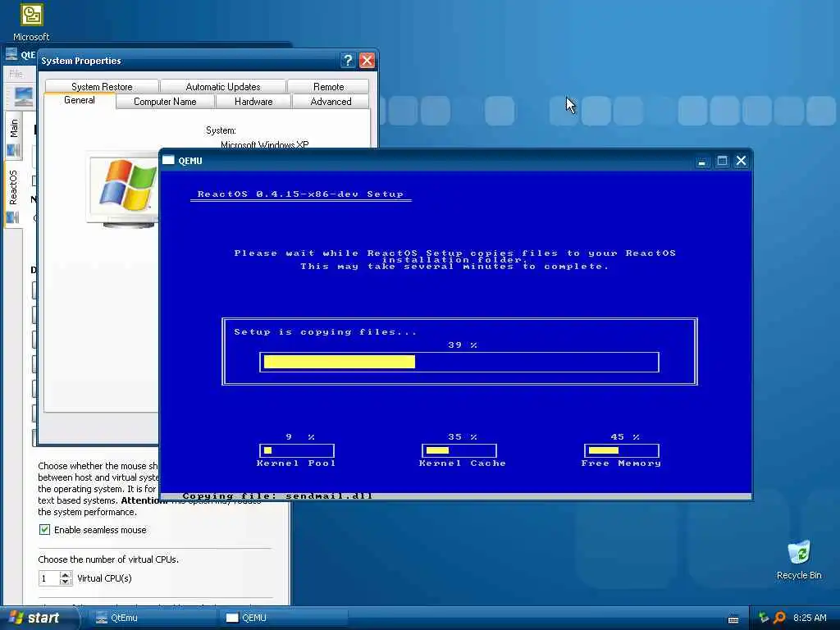Select the ReactOS machine tab in QtEmu
This screenshot has width=840, height=630.
[x=13, y=194]
